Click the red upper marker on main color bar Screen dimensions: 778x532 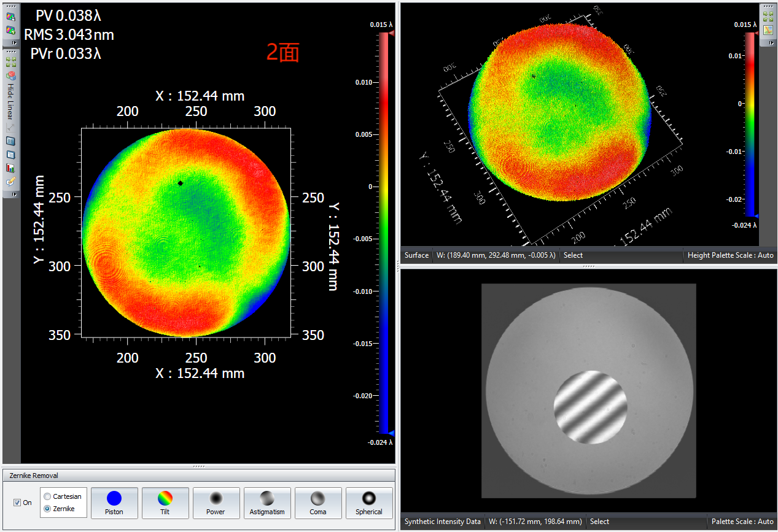(x=391, y=36)
